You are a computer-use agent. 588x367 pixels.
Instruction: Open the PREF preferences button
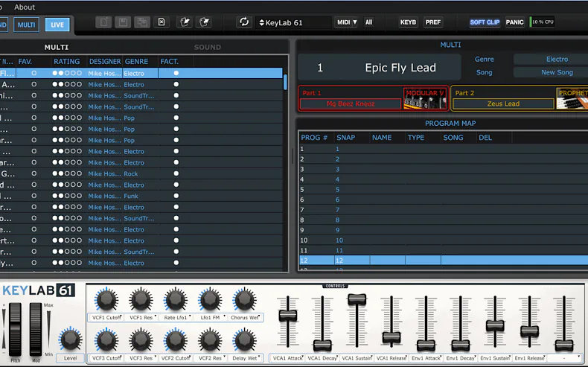click(x=432, y=22)
